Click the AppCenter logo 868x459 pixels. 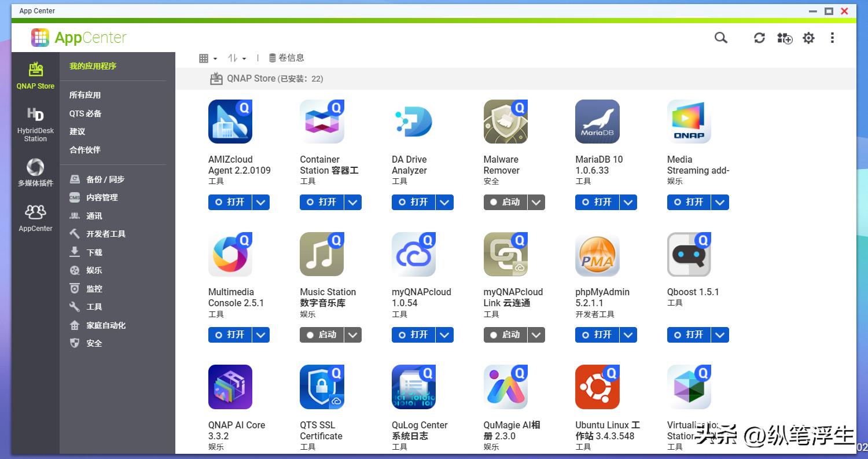click(79, 38)
